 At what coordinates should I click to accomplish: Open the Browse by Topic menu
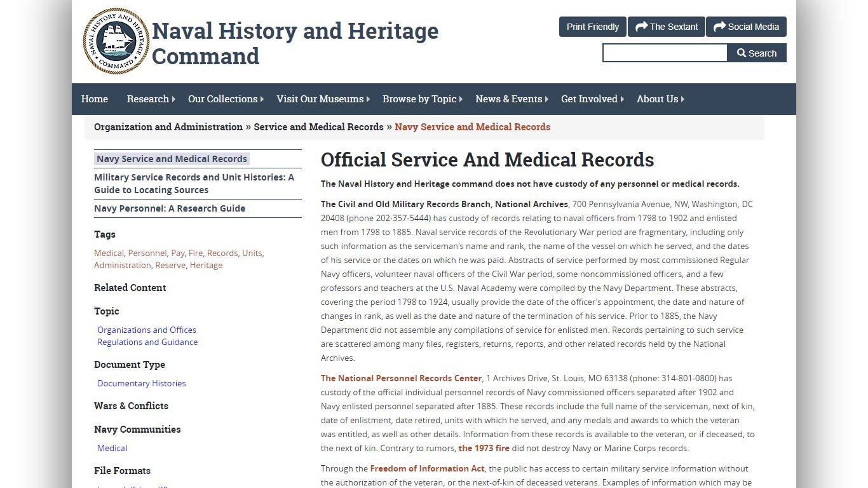click(x=419, y=99)
